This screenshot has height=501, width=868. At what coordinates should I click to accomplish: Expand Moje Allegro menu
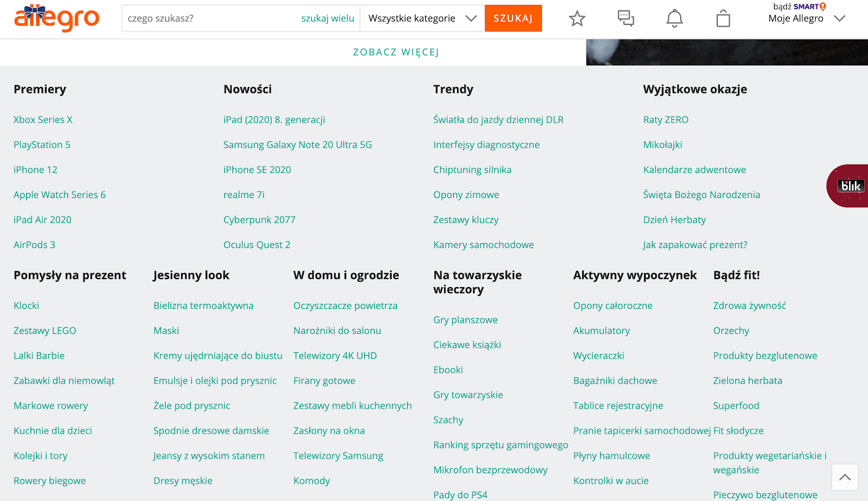pyautogui.click(x=807, y=18)
